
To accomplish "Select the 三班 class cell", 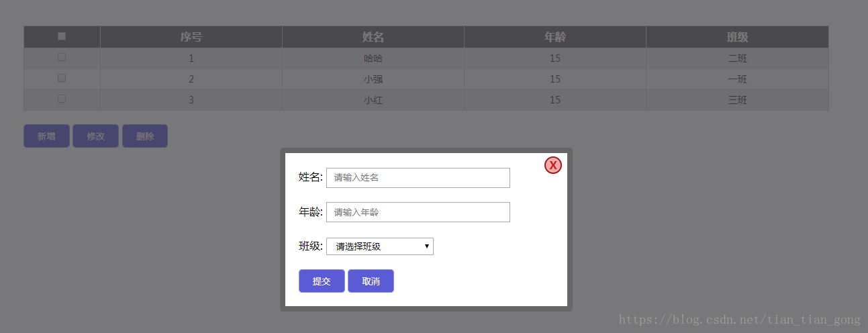I will (x=738, y=100).
